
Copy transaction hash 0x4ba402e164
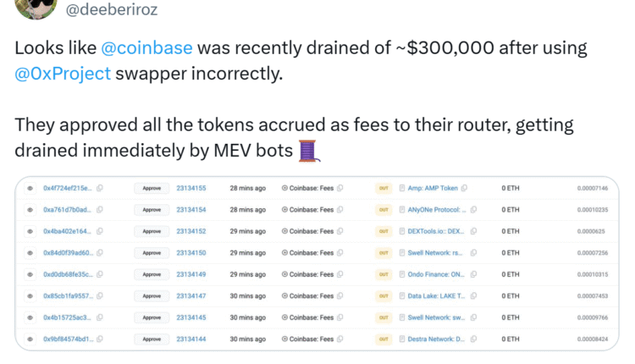[x=99, y=231]
